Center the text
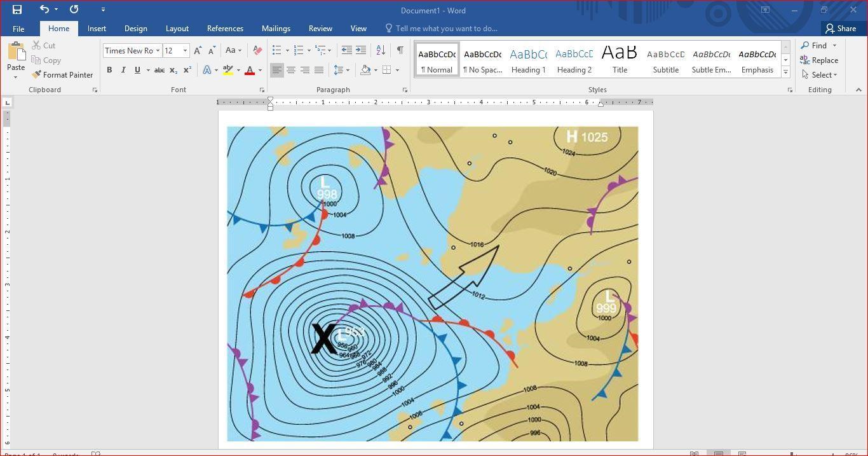This screenshot has height=456, width=868. tap(290, 70)
